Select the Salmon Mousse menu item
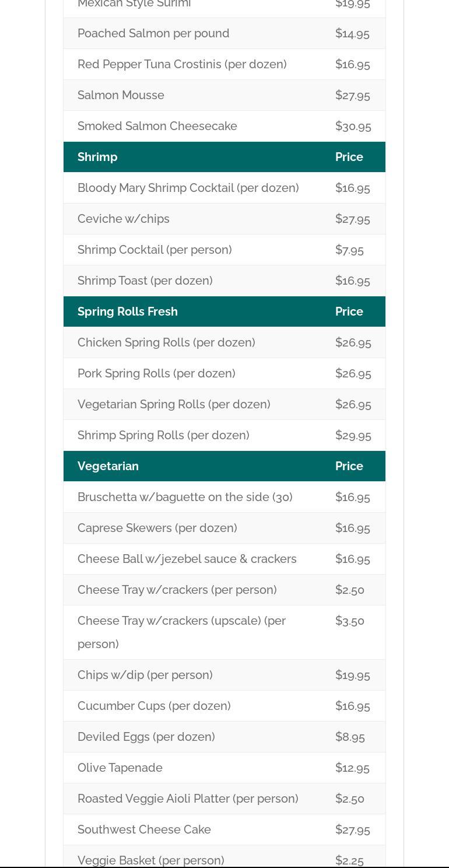This screenshot has width=449, height=868. (121, 95)
